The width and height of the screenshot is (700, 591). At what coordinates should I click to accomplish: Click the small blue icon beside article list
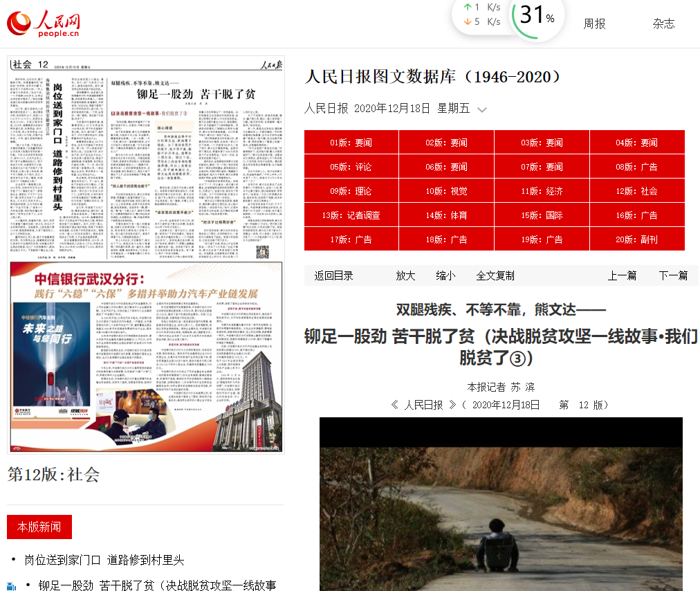point(12,587)
